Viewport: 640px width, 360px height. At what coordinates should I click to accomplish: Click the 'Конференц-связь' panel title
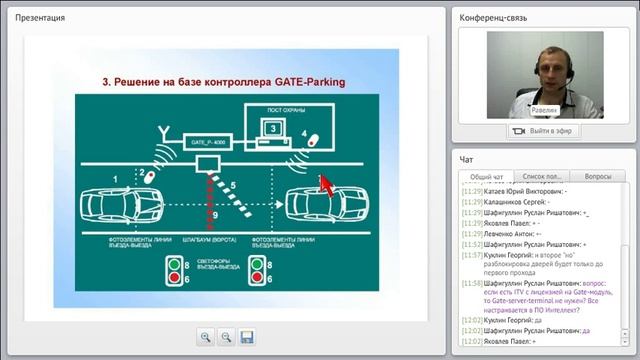click(x=493, y=18)
